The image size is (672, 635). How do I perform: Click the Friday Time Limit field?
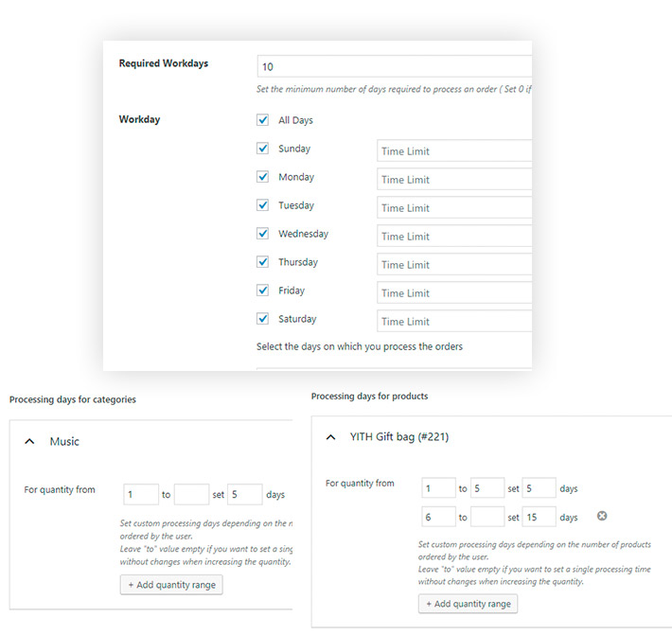point(453,293)
